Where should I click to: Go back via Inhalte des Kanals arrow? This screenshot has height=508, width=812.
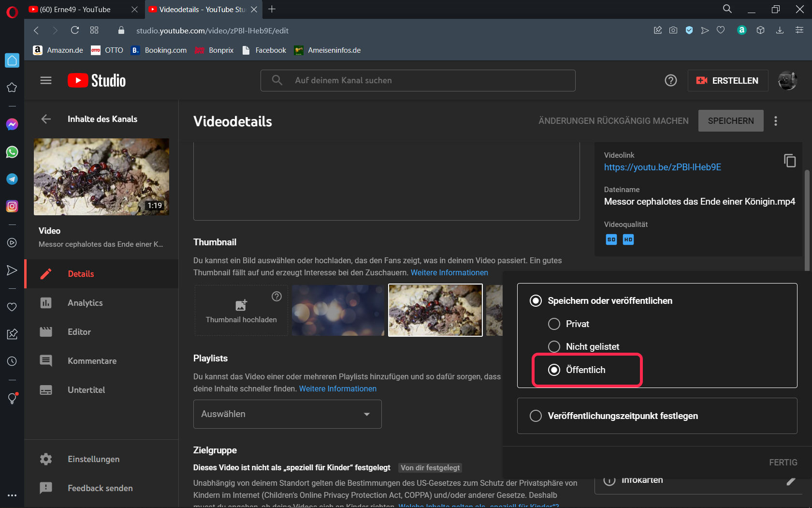(x=46, y=119)
